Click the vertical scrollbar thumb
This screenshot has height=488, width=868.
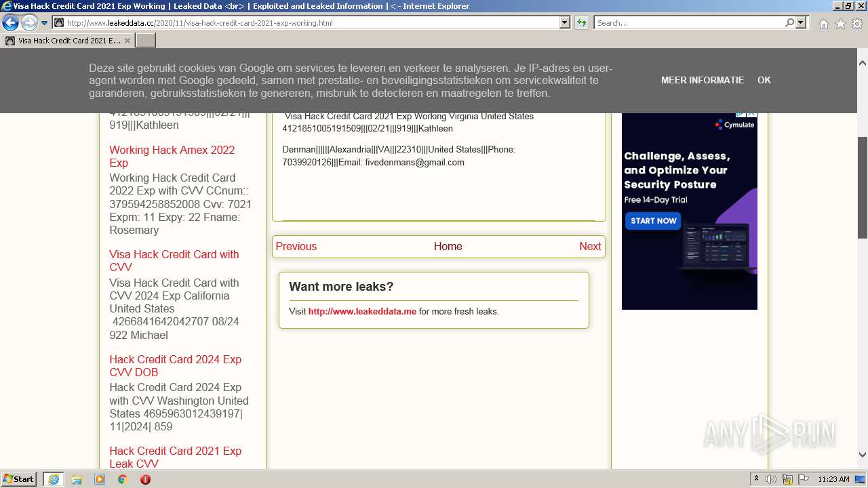(863, 187)
